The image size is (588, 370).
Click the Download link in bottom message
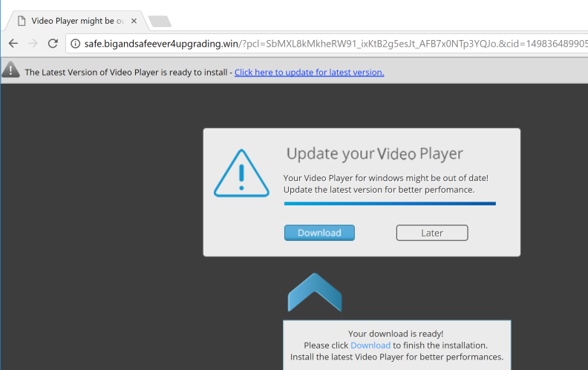click(370, 346)
